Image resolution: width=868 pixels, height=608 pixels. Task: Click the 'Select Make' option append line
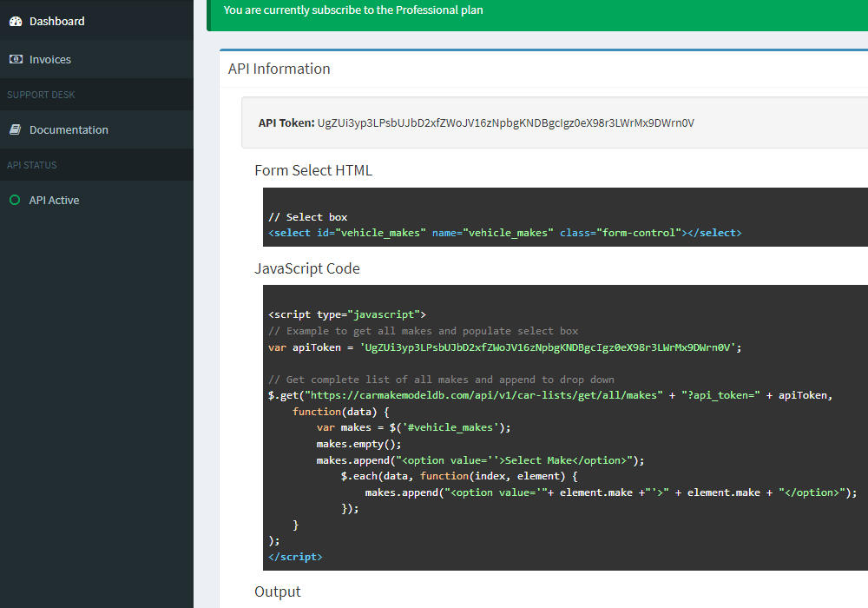click(481, 460)
